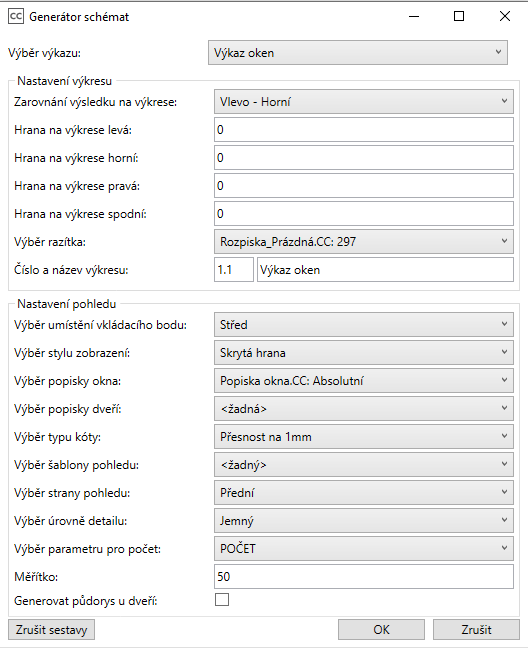Viewport: 528px width, 648px height.
Task: Open the Výběr výkazu dropdown
Action: (x=358, y=52)
